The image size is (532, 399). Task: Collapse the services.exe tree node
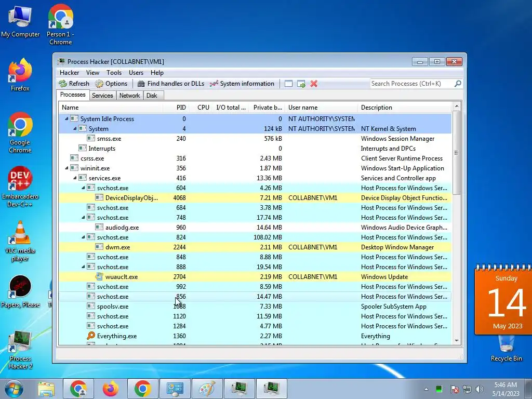tap(75, 178)
